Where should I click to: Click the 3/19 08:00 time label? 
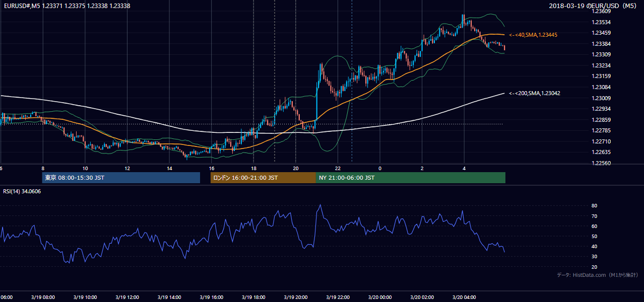click(43, 297)
